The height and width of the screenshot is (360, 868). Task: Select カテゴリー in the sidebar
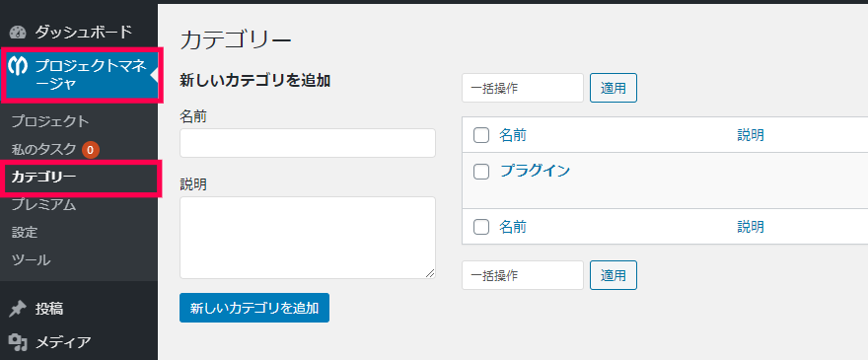(x=43, y=178)
